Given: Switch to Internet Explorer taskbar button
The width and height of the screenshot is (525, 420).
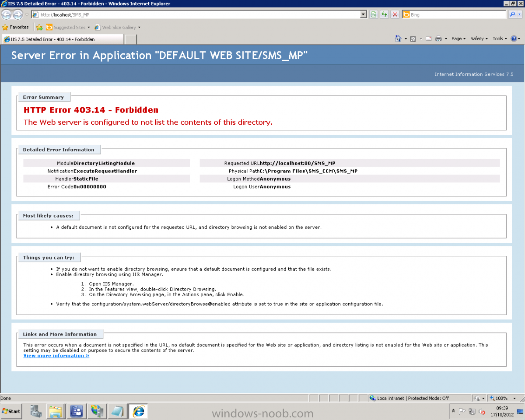Looking at the screenshot, I should [139, 411].
